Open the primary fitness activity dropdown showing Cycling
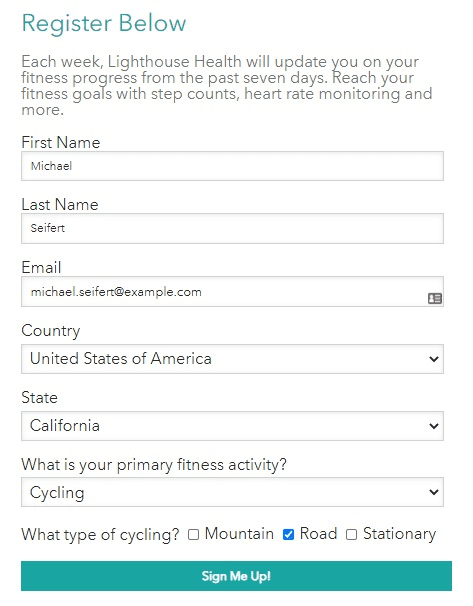Viewport: 473px width, 606px height. pos(232,492)
